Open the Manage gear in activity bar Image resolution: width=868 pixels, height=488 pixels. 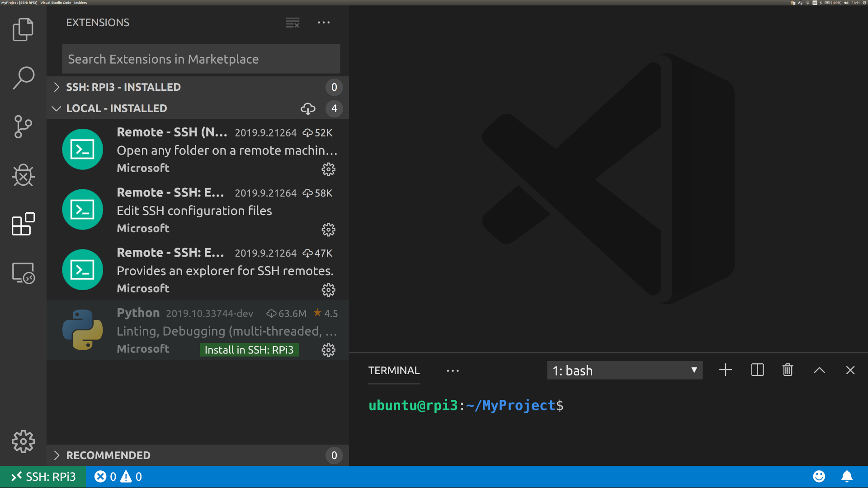[x=23, y=441]
